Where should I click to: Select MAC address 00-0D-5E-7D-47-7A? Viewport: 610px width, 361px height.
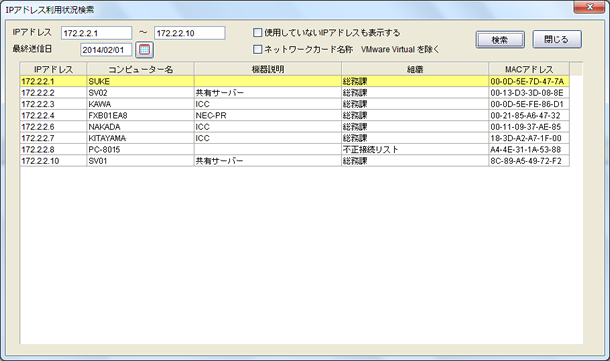(x=529, y=81)
